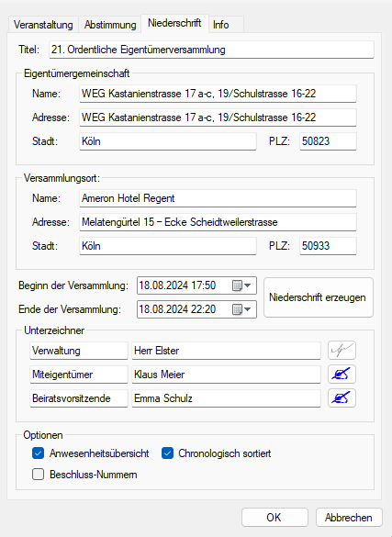The height and width of the screenshot is (537, 392).
Task: Expand the Beginn date picker dropdown arrow
Action: [x=248, y=285]
